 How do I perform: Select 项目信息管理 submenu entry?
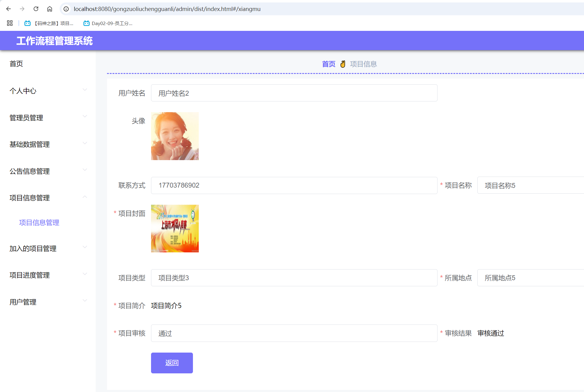(39, 222)
